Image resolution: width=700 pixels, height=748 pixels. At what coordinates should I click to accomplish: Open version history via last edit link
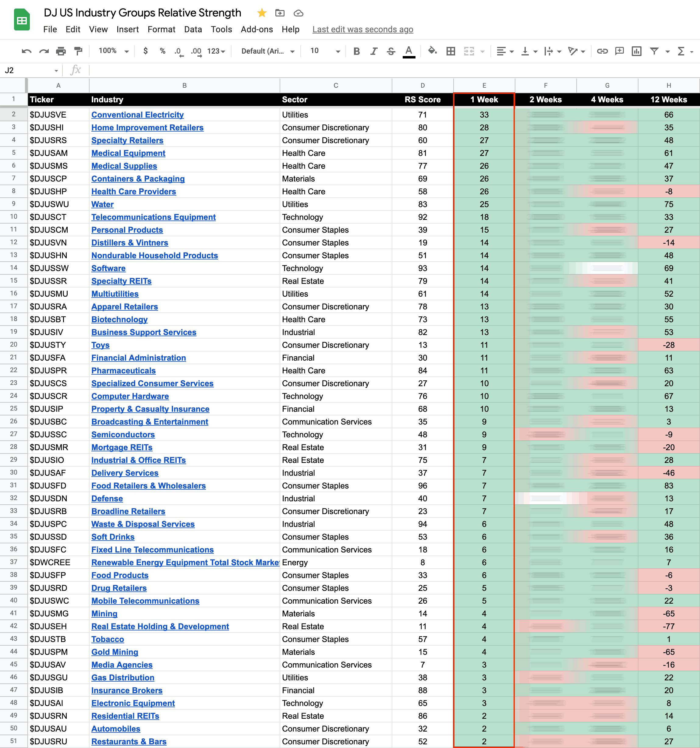coord(363,29)
